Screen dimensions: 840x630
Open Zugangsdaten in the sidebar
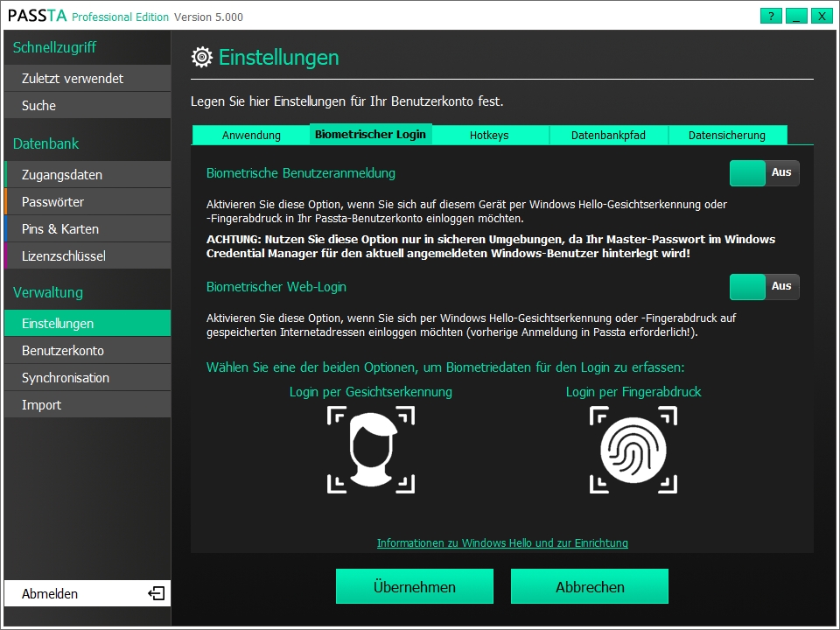[87, 175]
